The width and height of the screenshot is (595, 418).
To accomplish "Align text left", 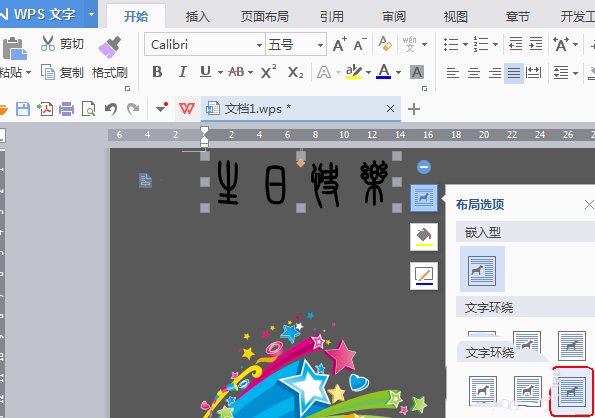I will [x=453, y=72].
